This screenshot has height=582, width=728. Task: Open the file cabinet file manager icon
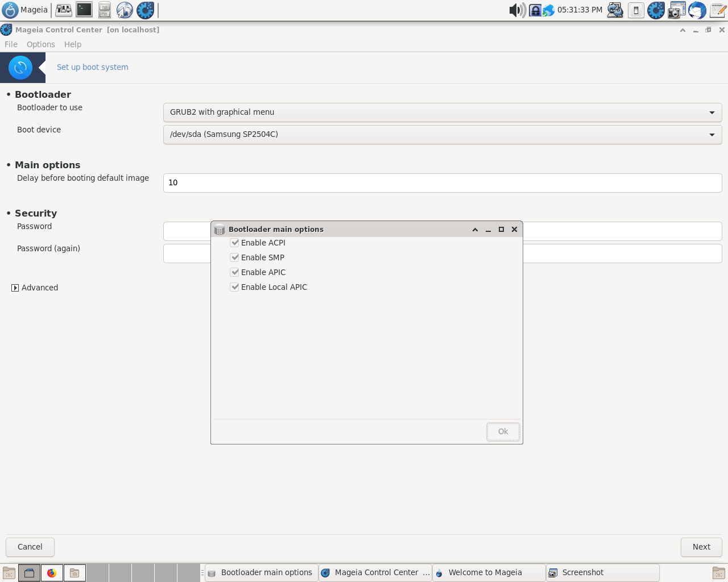[x=105, y=10]
